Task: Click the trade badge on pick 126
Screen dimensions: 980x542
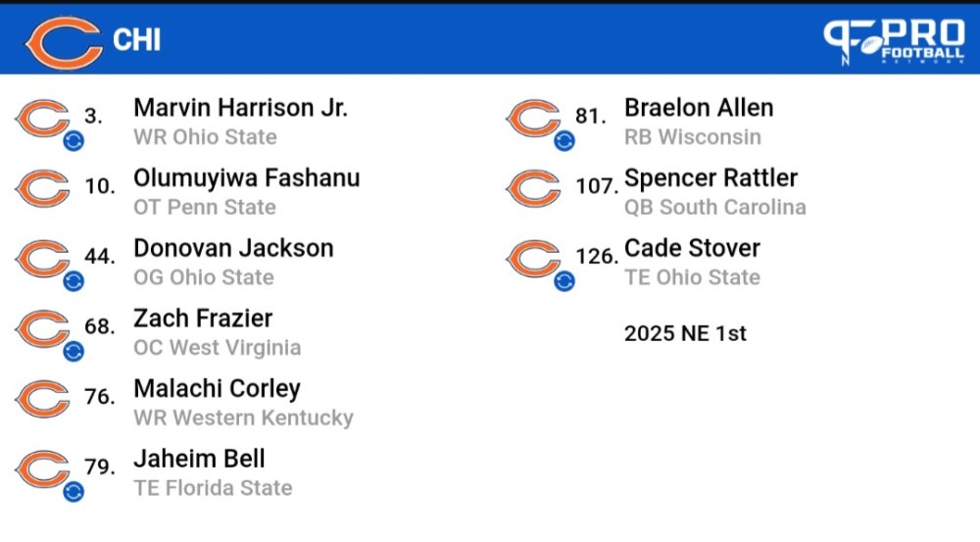Action: tap(564, 281)
